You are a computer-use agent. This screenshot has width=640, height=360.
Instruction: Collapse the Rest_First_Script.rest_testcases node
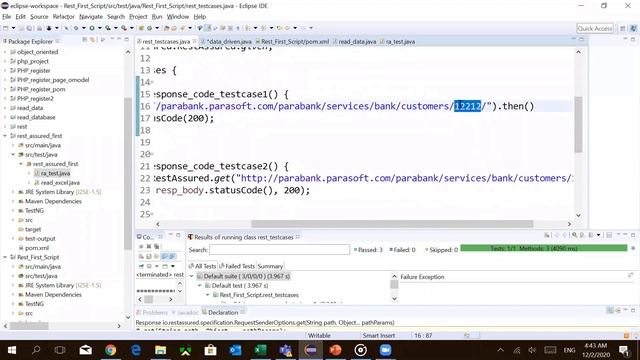coord(208,295)
